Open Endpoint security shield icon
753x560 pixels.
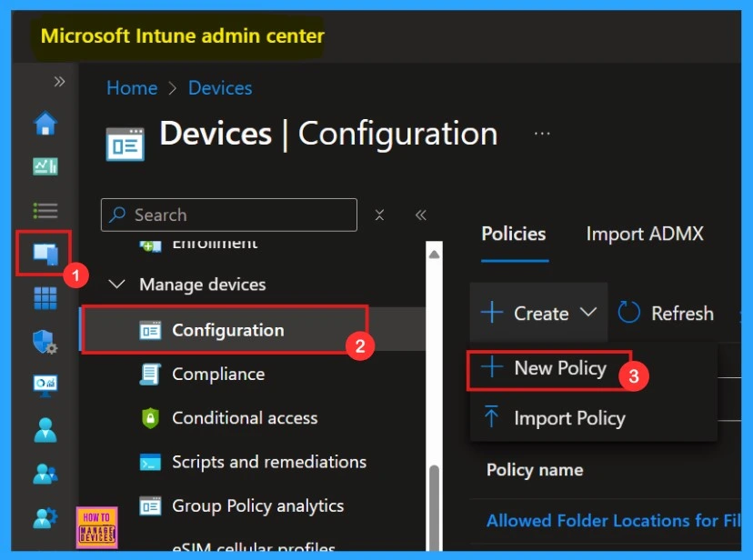[x=45, y=342]
